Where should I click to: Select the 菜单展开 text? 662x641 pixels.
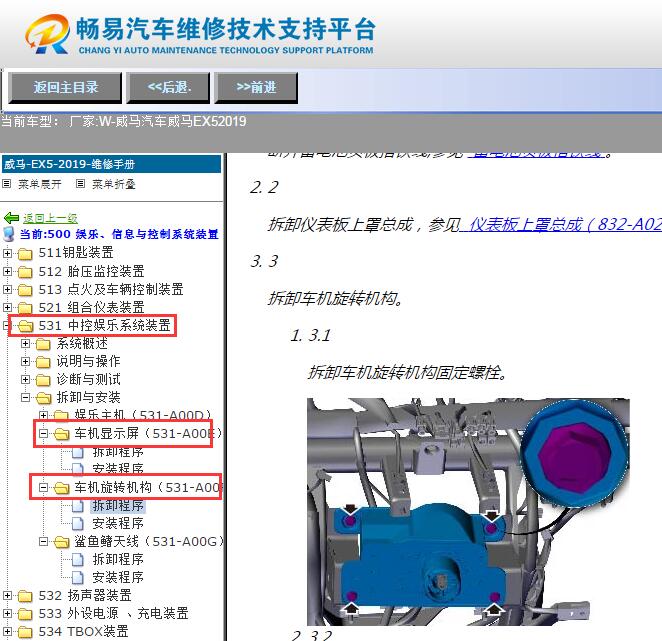click(40, 184)
